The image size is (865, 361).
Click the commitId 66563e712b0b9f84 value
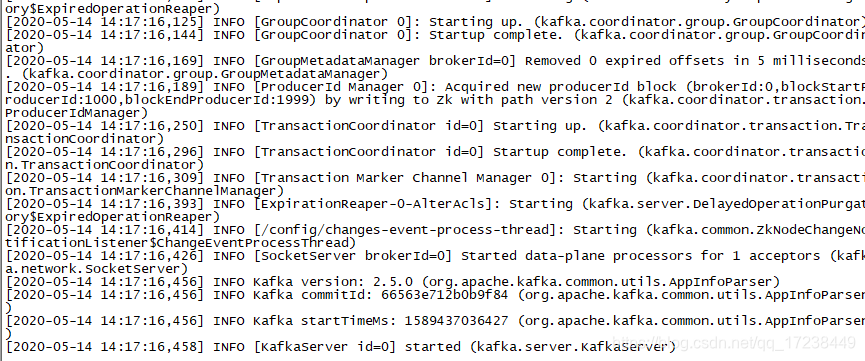[444, 295]
